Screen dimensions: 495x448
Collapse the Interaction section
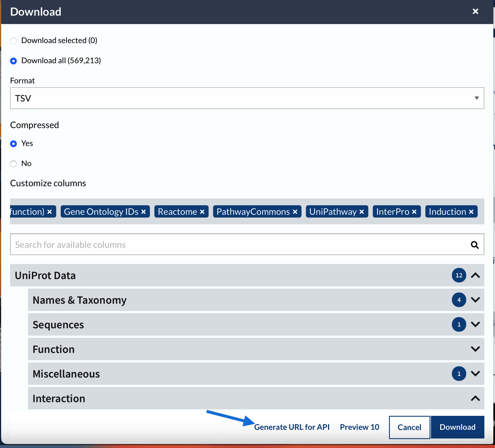(x=475, y=398)
